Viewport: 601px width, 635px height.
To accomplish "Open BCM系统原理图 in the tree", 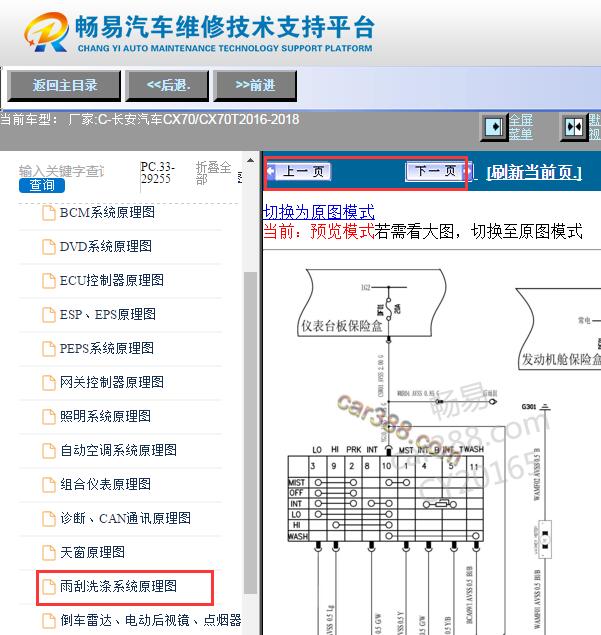I will point(107,212).
